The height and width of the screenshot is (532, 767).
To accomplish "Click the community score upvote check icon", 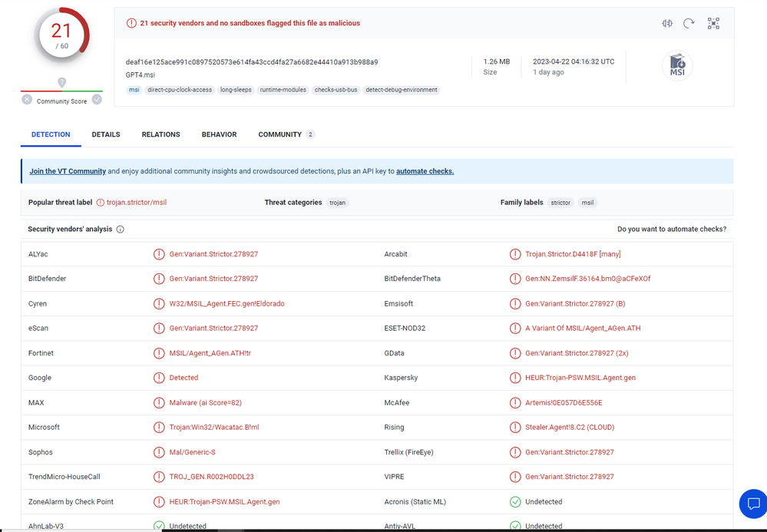I will pos(97,100).
